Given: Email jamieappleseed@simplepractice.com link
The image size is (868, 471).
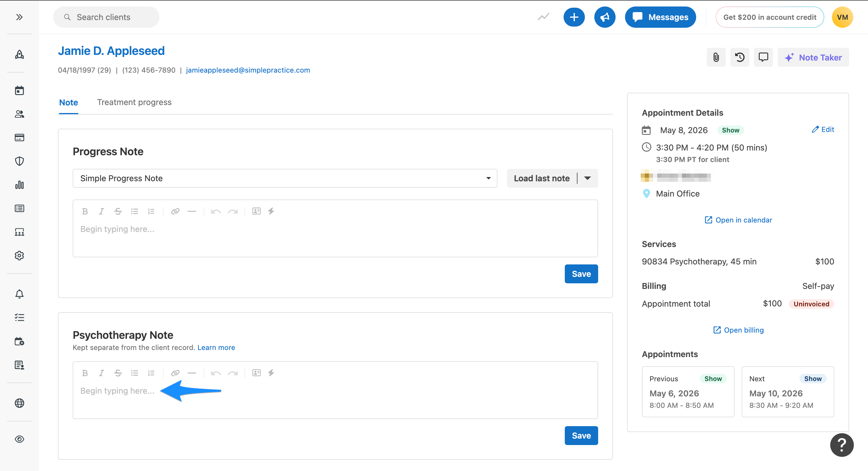Looking at the screenshot, I should click(248, 70).
